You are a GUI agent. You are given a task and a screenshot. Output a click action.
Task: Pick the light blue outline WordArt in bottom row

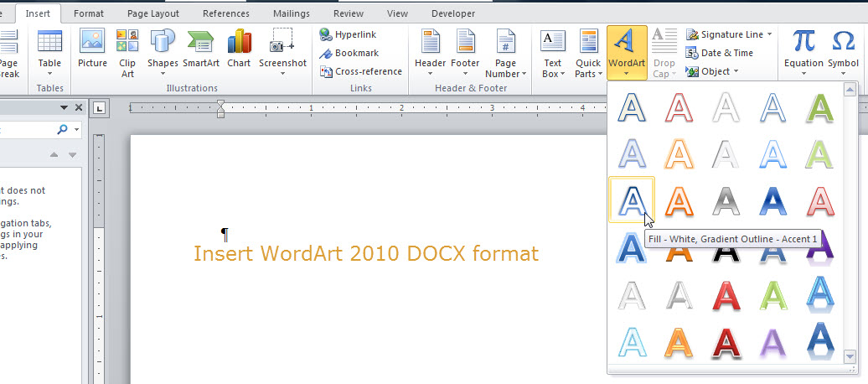[632, 340]
